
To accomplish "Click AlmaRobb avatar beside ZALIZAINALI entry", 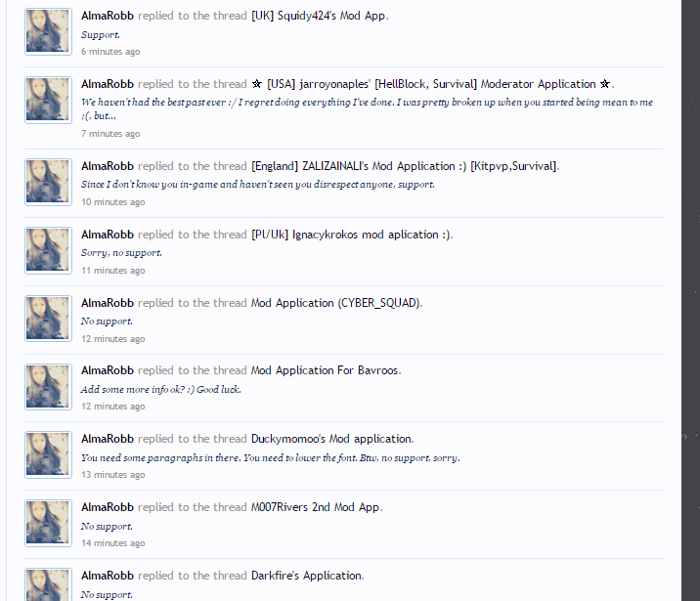I will pos(48,182).
